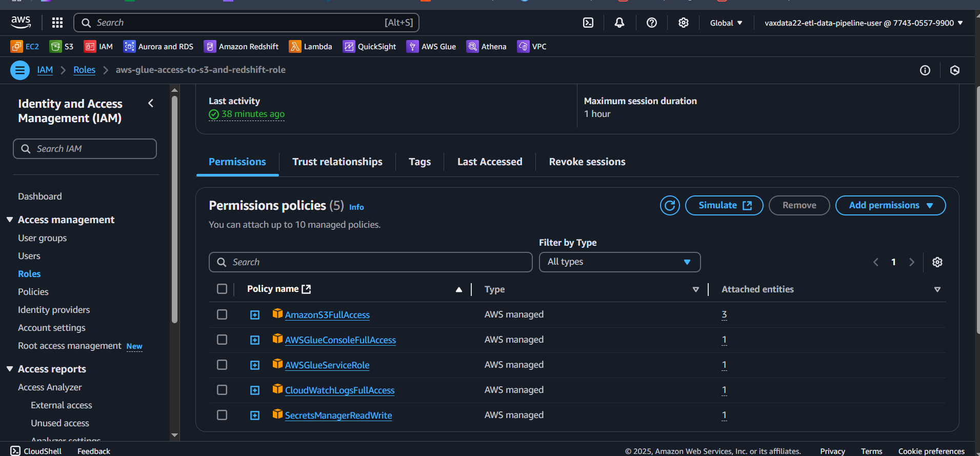Open QuickSight shortcut
The width and height of the screenshot is (980, 456).
click(369, 47)
